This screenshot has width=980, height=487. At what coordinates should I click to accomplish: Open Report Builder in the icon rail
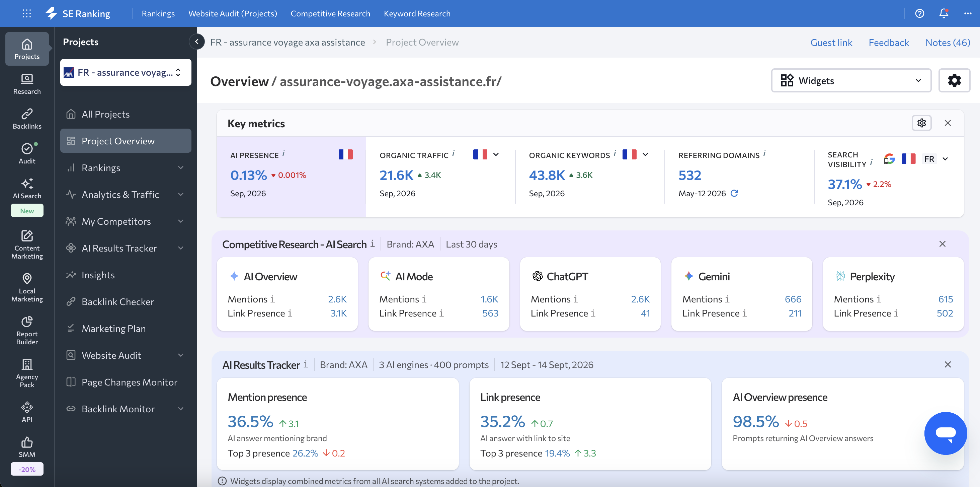pos(27,331)
